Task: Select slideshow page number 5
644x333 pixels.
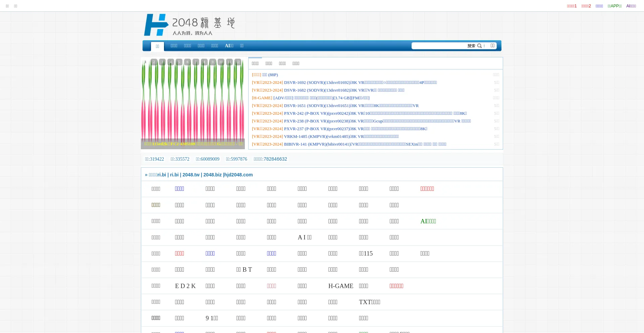Action: click(179, 62)
